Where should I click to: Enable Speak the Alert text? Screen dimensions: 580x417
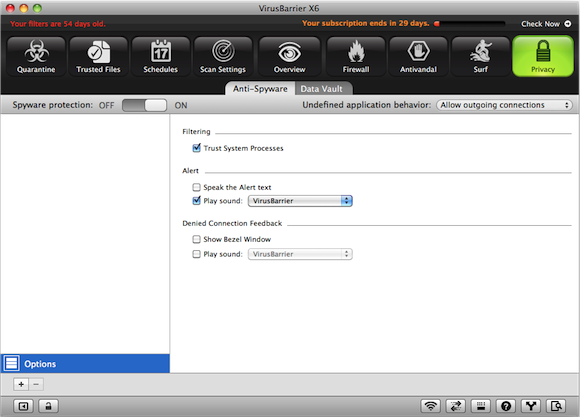[196, 187]
